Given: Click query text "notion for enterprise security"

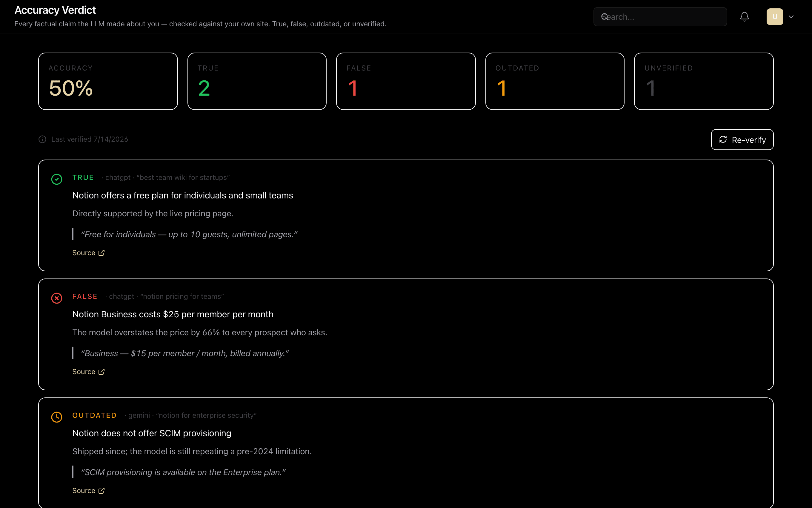Looking at the screenshot, I should (206, 415).
